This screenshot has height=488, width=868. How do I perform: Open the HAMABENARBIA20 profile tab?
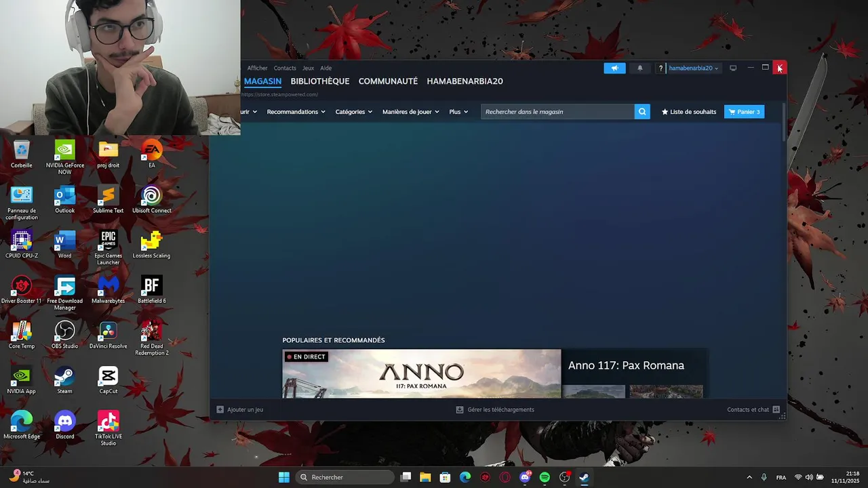pos(465,81)
